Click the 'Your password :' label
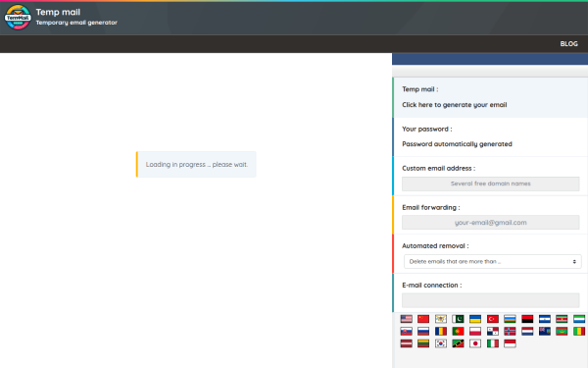Image resolution: width=588 pixels, height=368 pixels. pos(426,129)
